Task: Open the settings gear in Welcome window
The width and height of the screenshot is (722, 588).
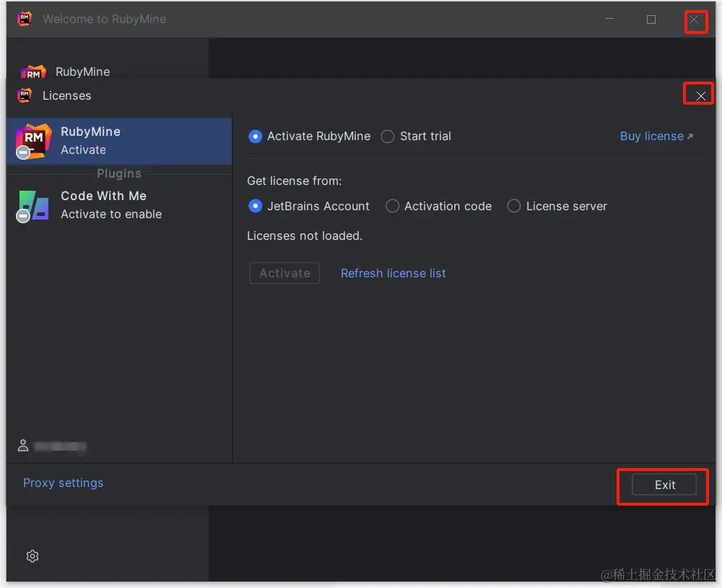Action: click(x=32, y=556)
